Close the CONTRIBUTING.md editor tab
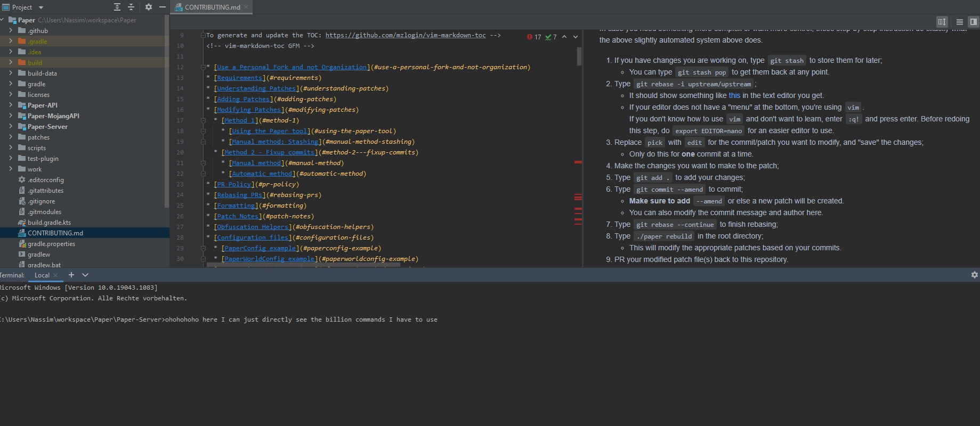 (246, 7)
